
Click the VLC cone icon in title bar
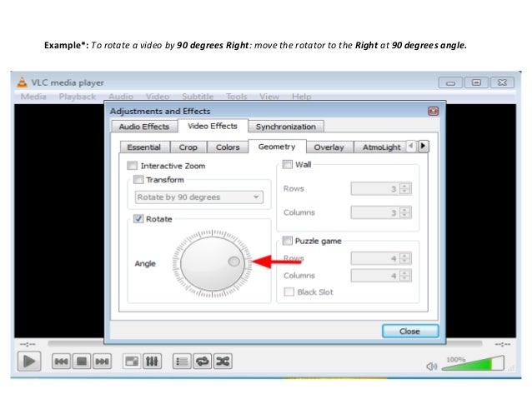(22, 82)
